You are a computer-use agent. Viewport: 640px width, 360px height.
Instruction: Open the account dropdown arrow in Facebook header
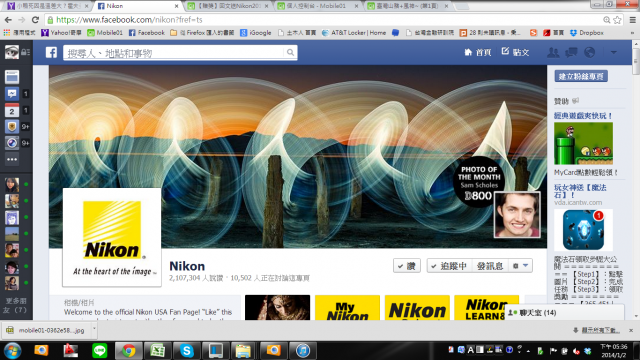613,52
